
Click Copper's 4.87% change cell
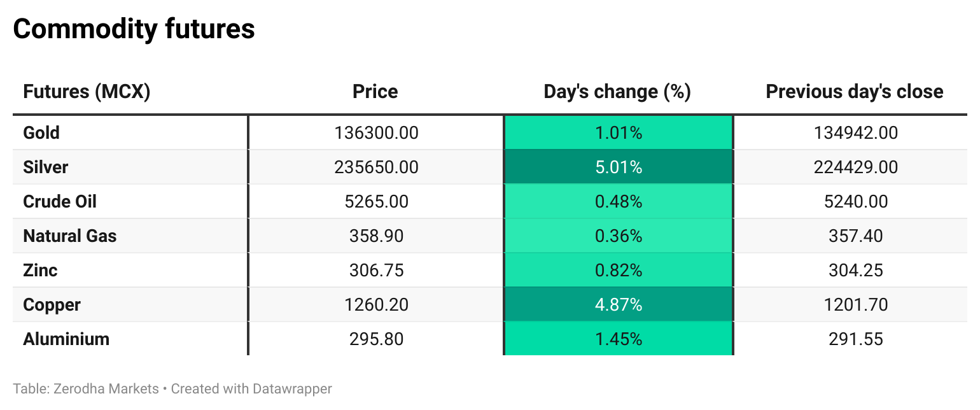pyautogui.click(x=618, y=305)
